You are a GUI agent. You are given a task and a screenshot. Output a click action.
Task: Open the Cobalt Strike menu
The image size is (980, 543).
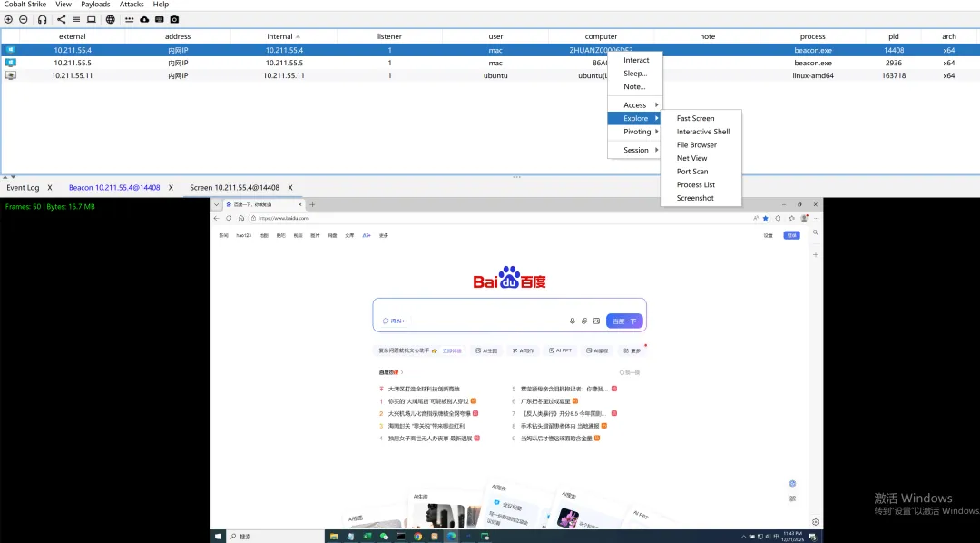point(25,5)
